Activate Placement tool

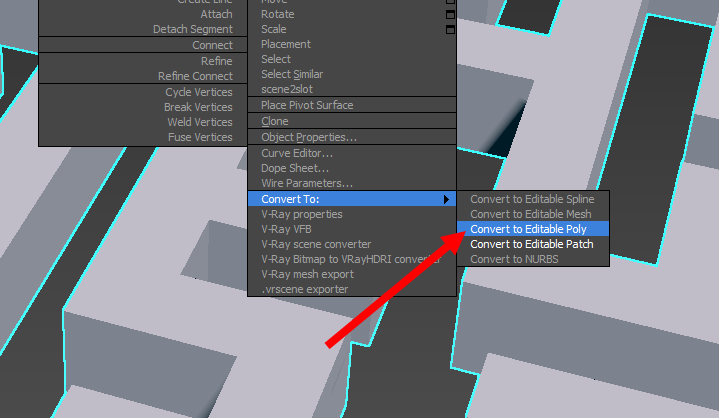(352, 44)
